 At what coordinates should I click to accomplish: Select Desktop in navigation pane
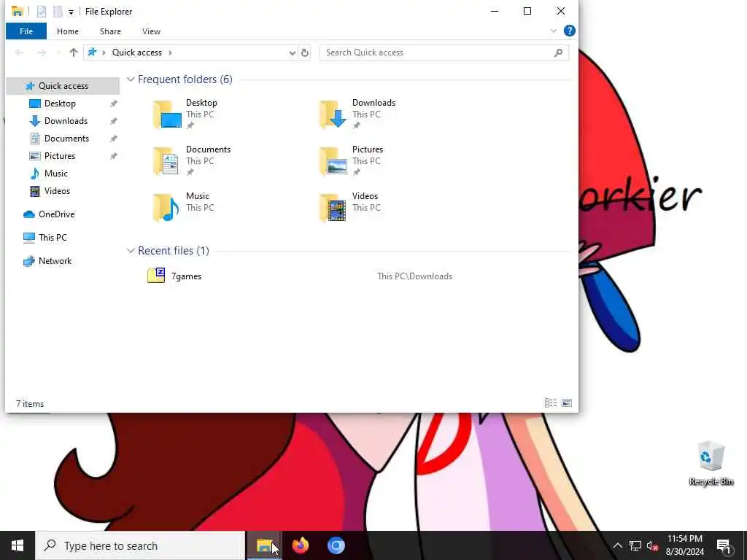60,104
